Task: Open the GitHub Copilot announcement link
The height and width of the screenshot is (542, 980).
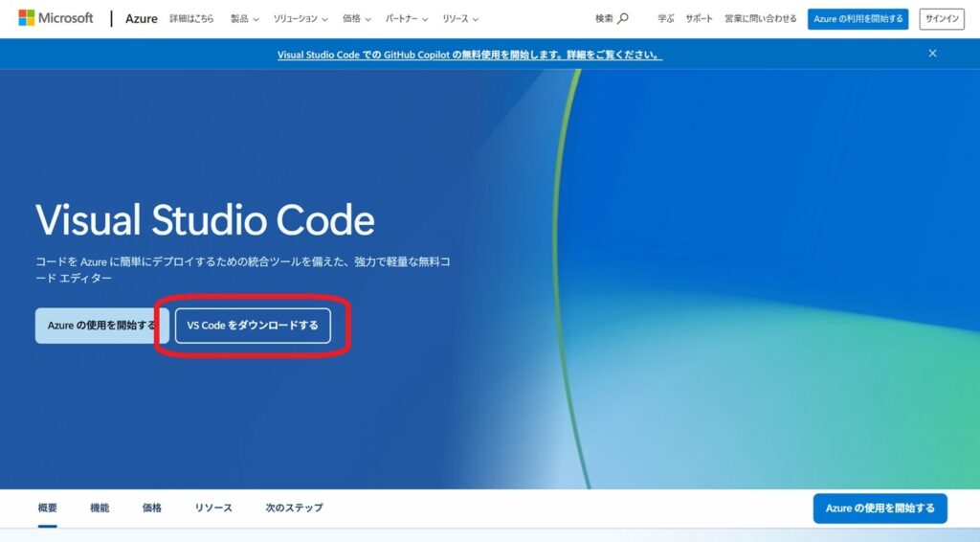Action: point(469,55)
